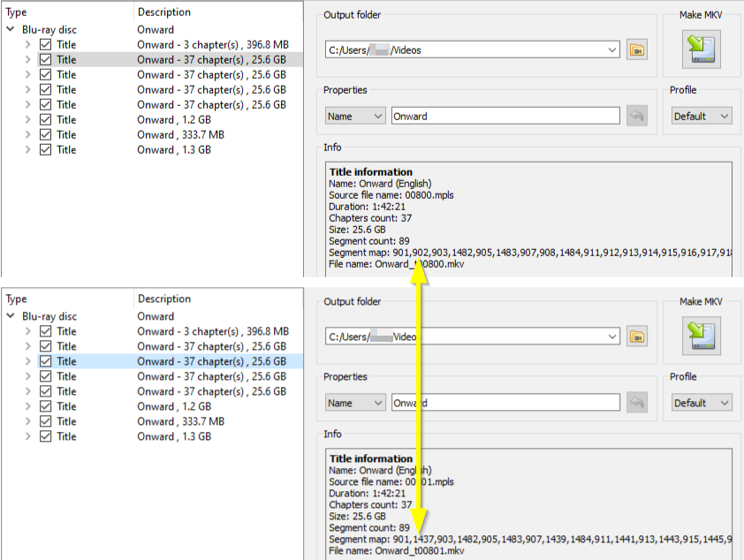Open the Default profile dropdown in upper panel
The width and height of the screenshot is (744, 560).
[x=702, y=117]
